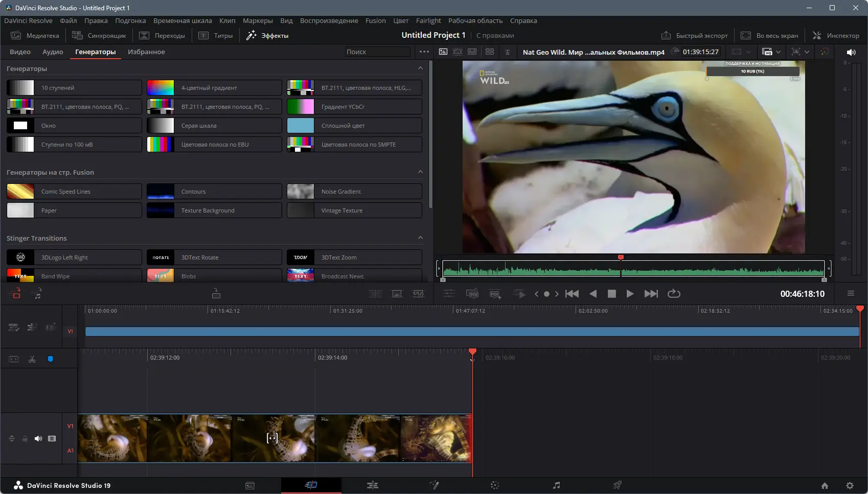Collapse the Stinger Transitions section
This screenshot has height=494, width=868.
420,238
